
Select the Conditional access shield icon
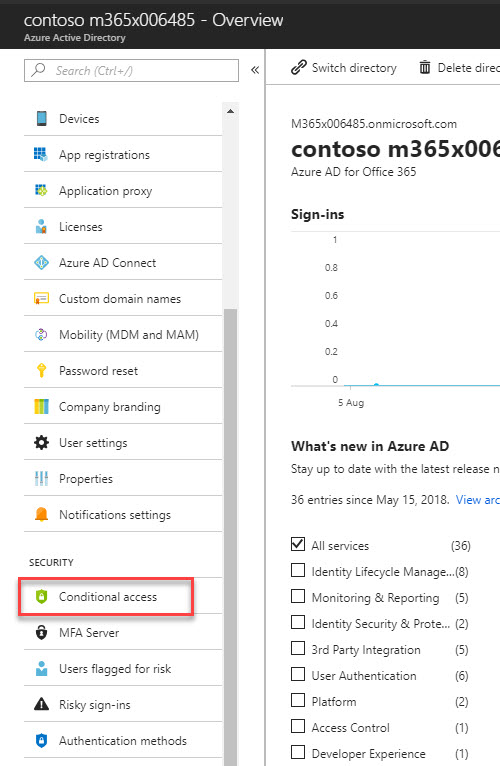pyautogui.click(x=42, y=596)
